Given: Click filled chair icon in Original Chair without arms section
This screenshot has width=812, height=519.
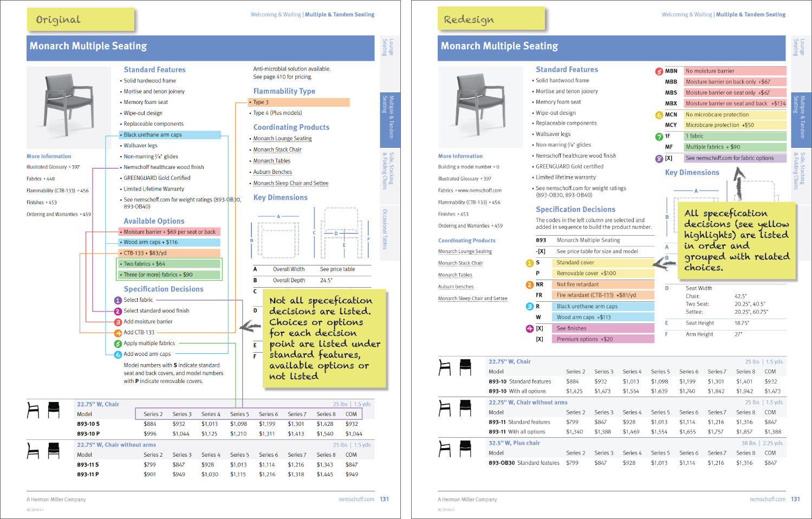Looking at the screenshot, I should [x=54, y=451].
